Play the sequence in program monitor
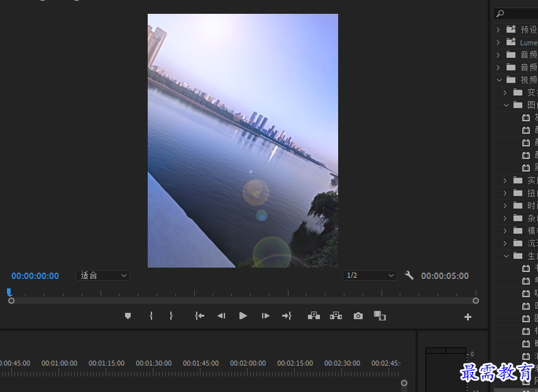Image resolution: width=538 pixels, height=392 pixels. click(x=243, y=316)
